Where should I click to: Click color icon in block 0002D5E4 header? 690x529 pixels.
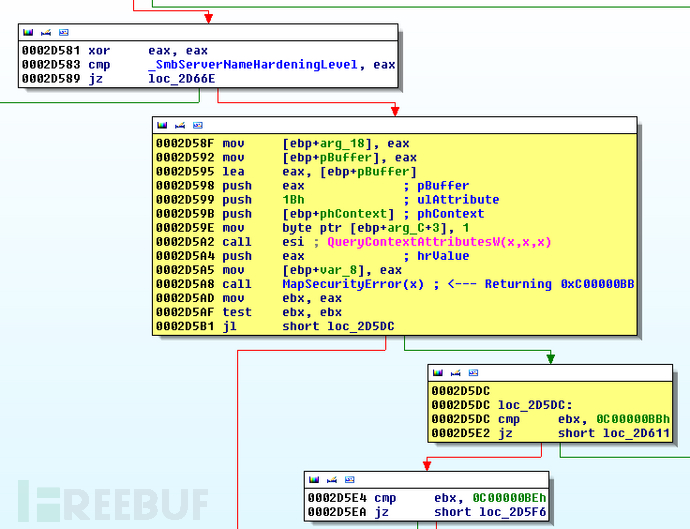(314, 480)
